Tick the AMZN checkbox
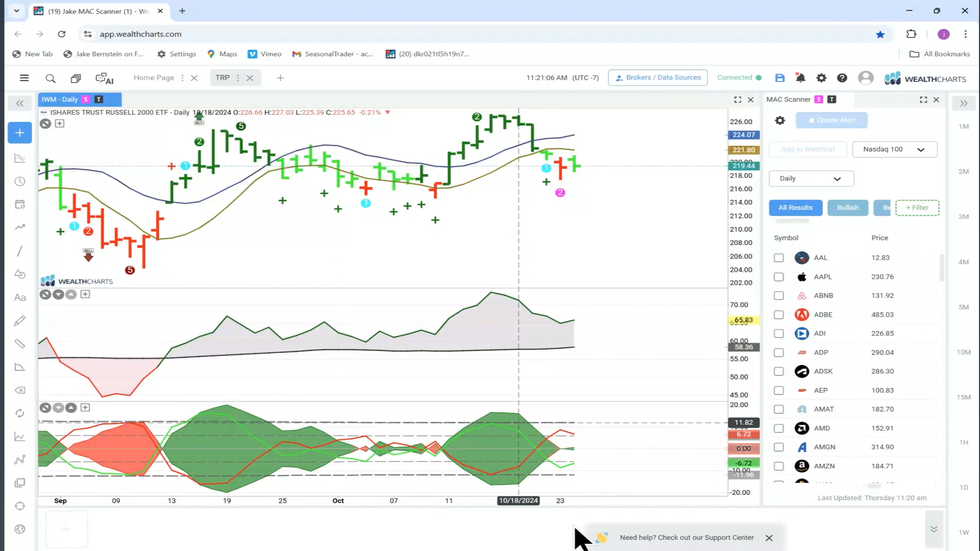 [x=778, y=466]
